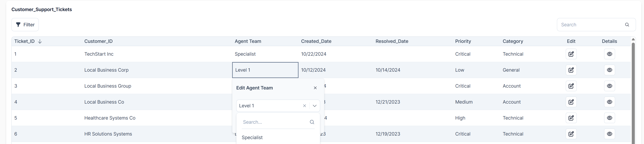Show details for ticket 4 Local Business Co
This screenshot has height=144, width=644.
click(x=609, y=102)
